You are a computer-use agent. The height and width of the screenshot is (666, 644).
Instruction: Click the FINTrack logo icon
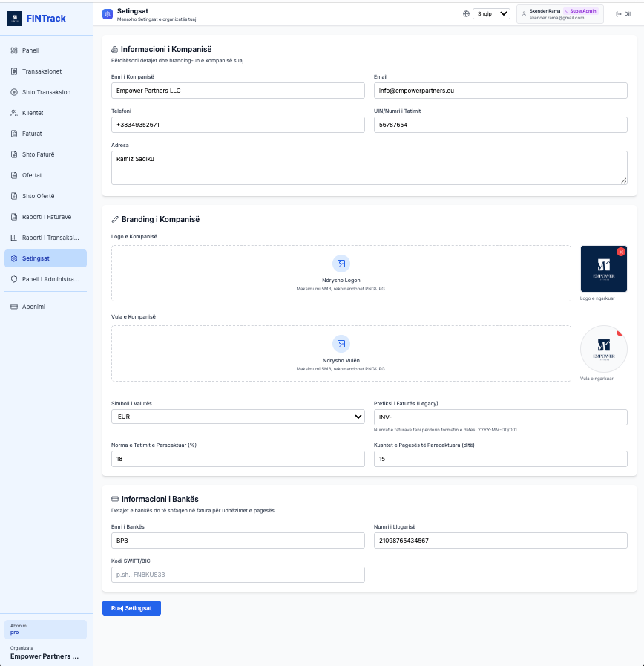pos(15,19)
